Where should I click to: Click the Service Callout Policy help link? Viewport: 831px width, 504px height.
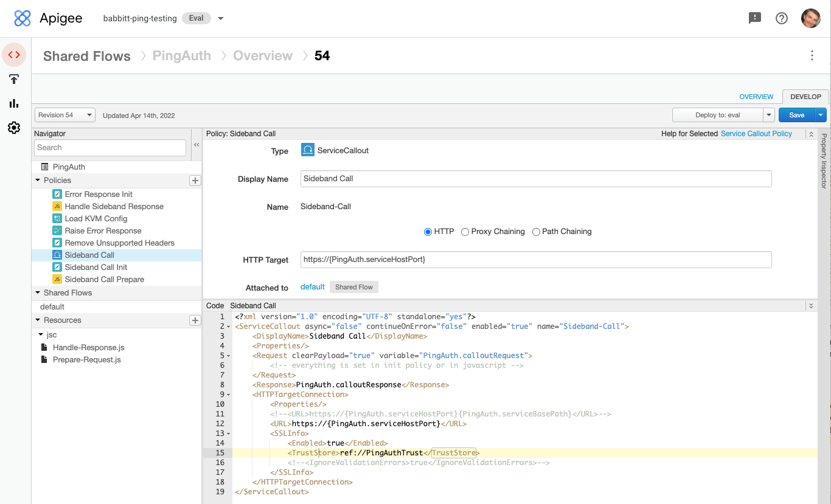point(756,133)
